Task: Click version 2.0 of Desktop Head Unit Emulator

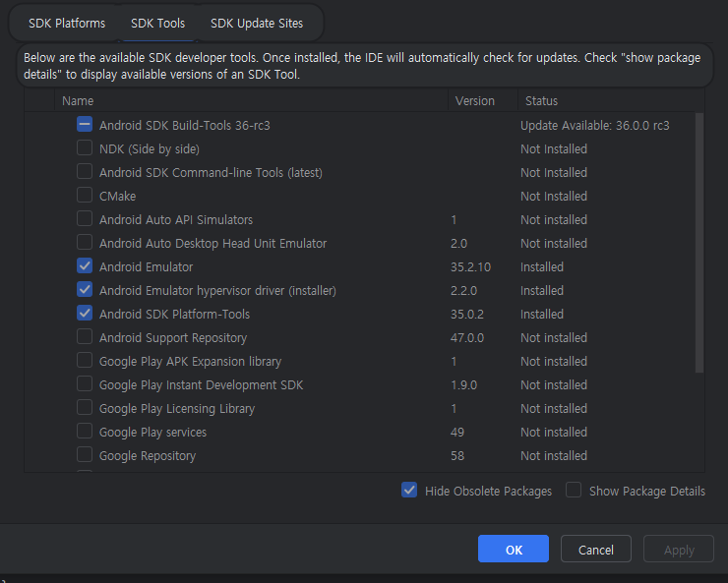Action: tap(458, 244)
